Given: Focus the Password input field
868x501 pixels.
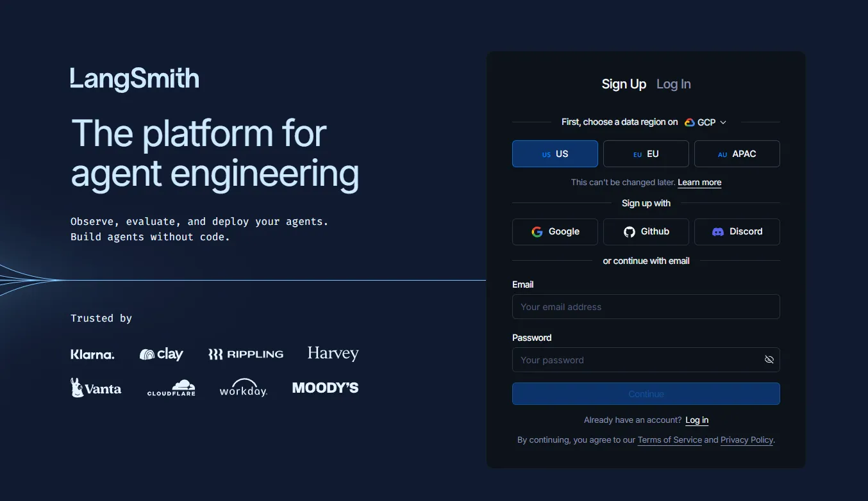Looking at the screenshot, I should click(646, 360).
